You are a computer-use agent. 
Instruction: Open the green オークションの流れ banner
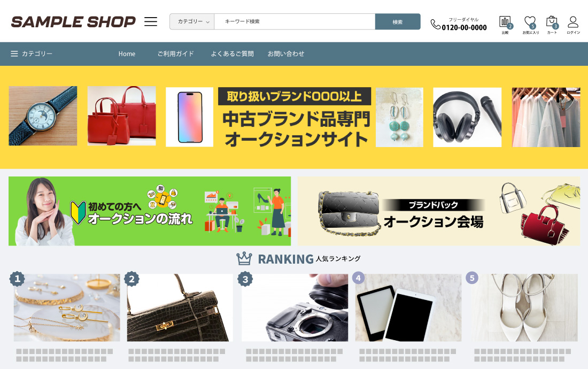[x=150, y=211]
